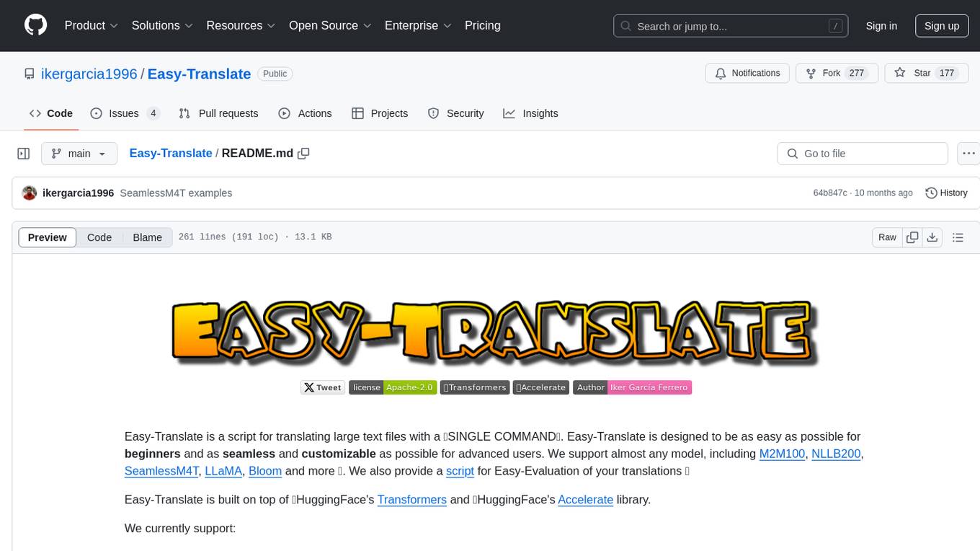Viewport: 980px width, 551px height.
Task: Switch to the Code tab
Action: 51,113
